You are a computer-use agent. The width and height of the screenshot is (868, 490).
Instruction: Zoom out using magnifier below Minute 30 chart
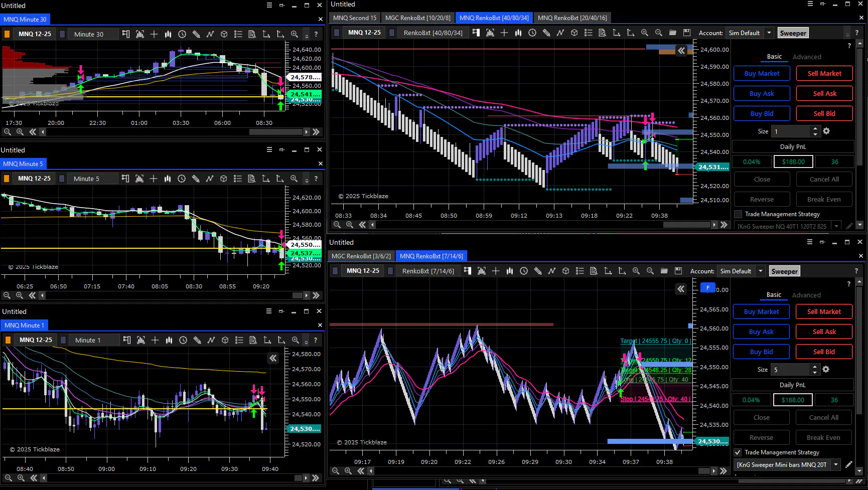(8, 132)
